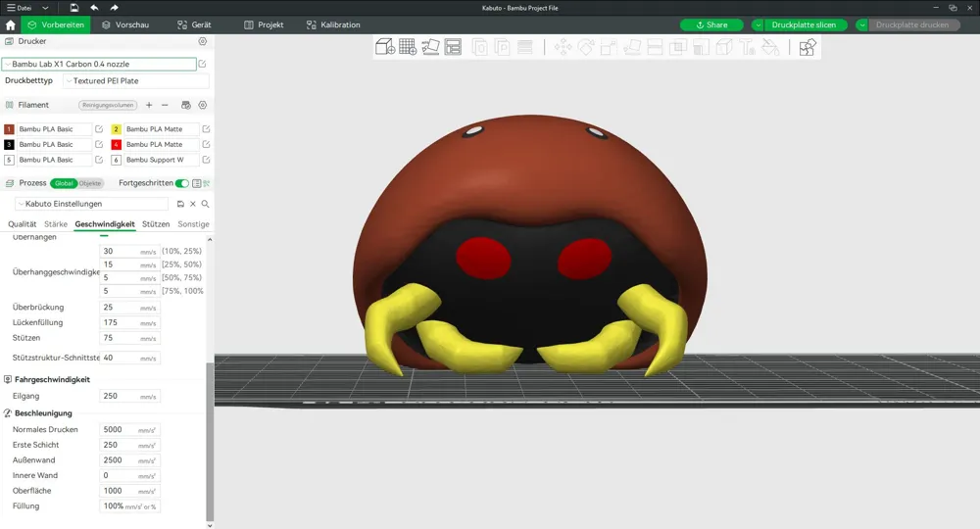Save the Kabuto Einstellungen process preset

[x=180, y=204]
